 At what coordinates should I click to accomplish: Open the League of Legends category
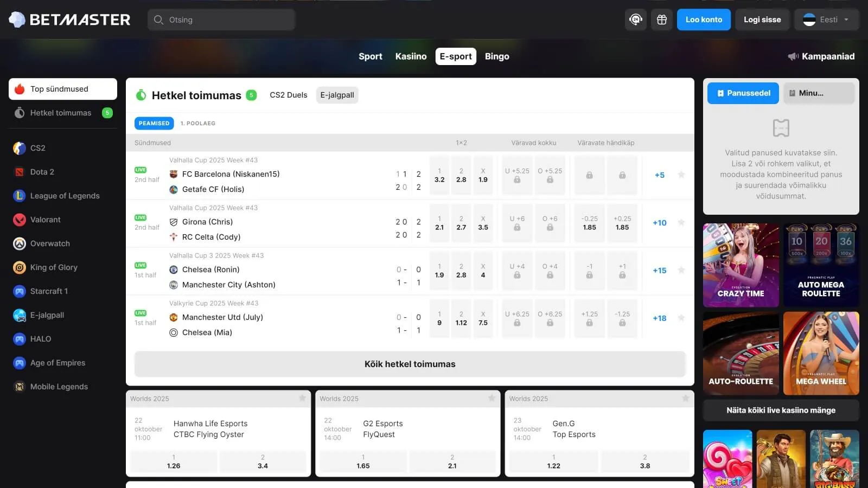65,196
